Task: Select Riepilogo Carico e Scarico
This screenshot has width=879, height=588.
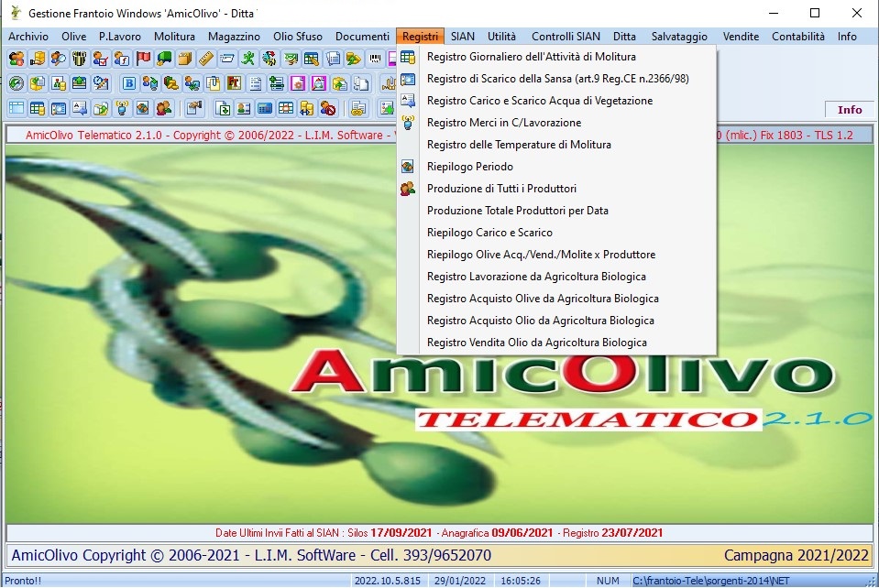Action: point(556,233)
